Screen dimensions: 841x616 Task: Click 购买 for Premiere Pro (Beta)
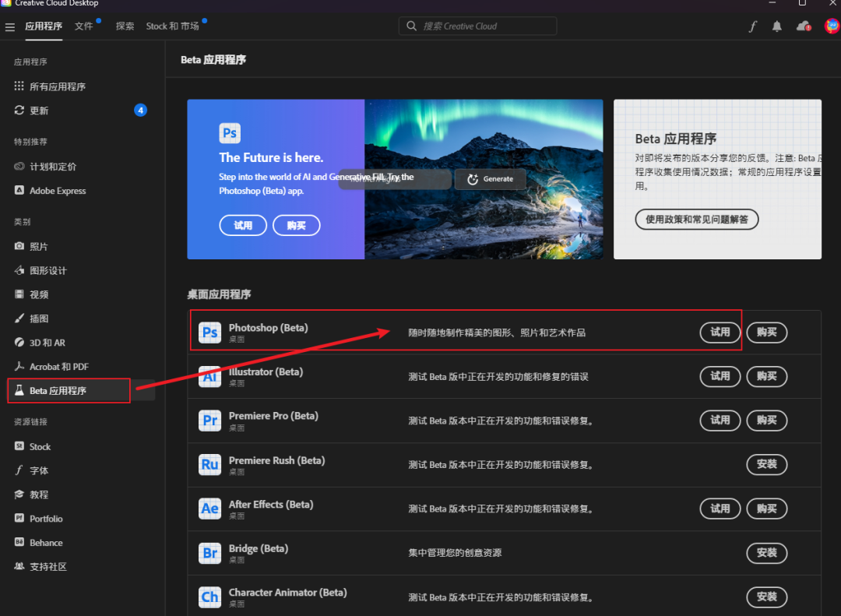pyautogui.click(x=767, y=421)
